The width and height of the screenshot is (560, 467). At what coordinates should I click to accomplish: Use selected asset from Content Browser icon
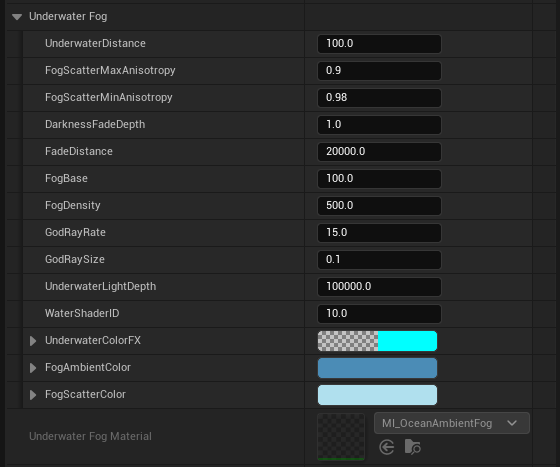[387, 447]
